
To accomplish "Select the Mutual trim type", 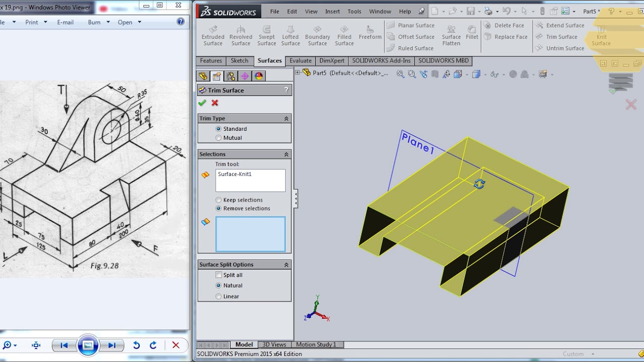I will pyautogui.click(x=228, y=138).
